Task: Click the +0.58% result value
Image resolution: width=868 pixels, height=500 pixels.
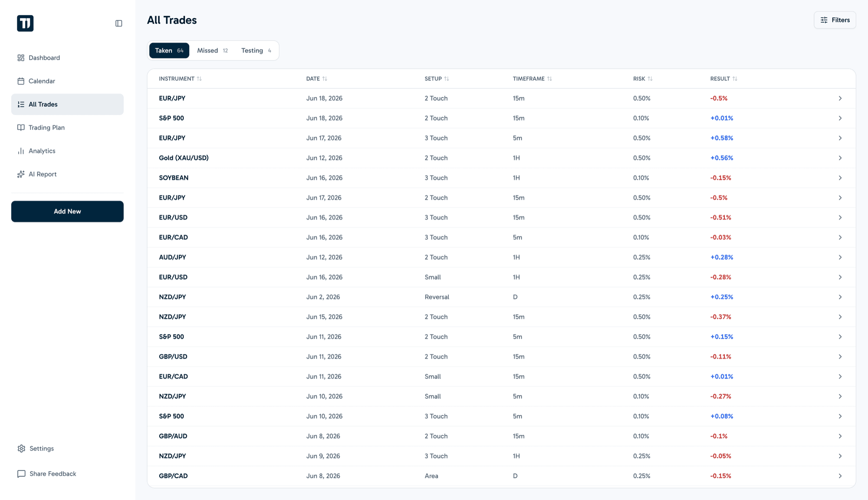Action: coord(722,138)
